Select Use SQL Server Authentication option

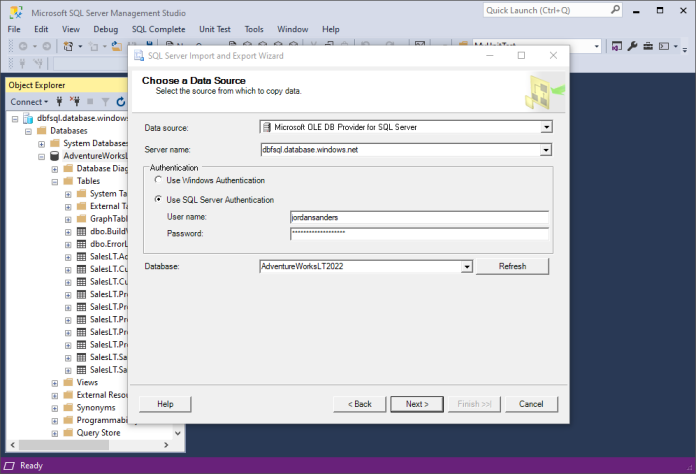pyautogui.click(x=158, y=199)
